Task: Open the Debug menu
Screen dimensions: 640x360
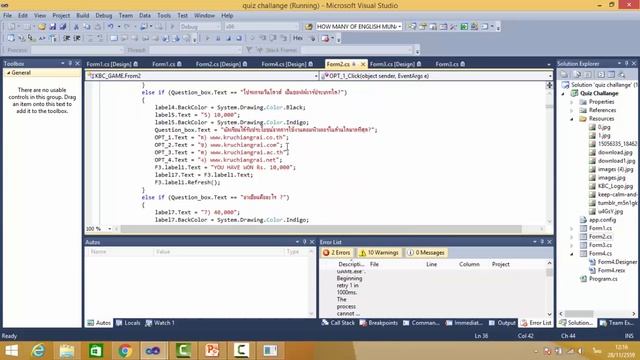Action: [104, 16]
